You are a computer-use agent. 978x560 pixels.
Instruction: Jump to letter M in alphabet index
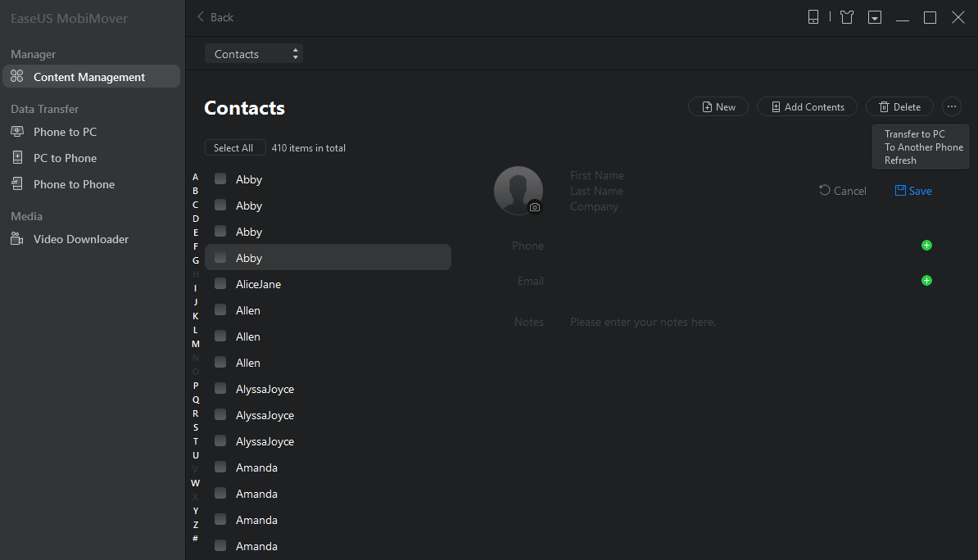(x=196, y=344)
